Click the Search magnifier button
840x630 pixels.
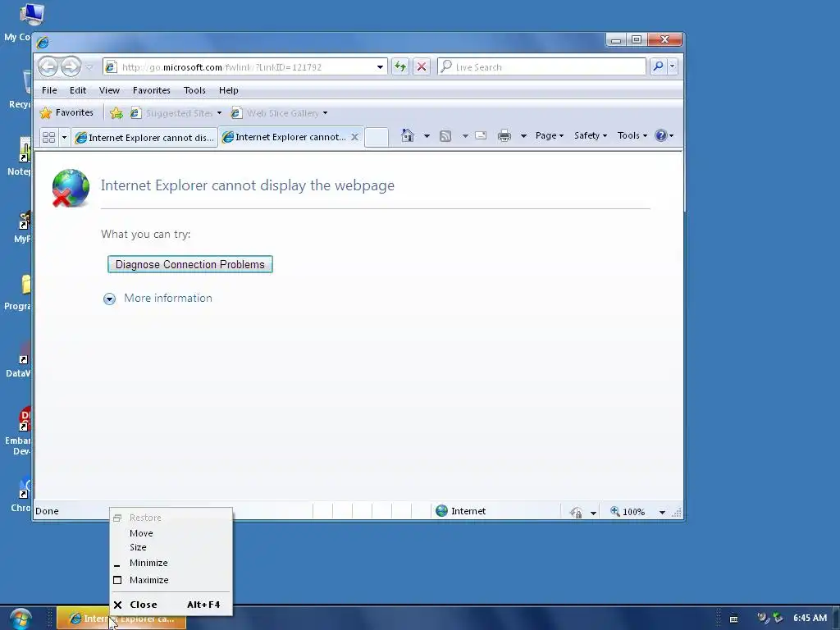pos(658,66)
